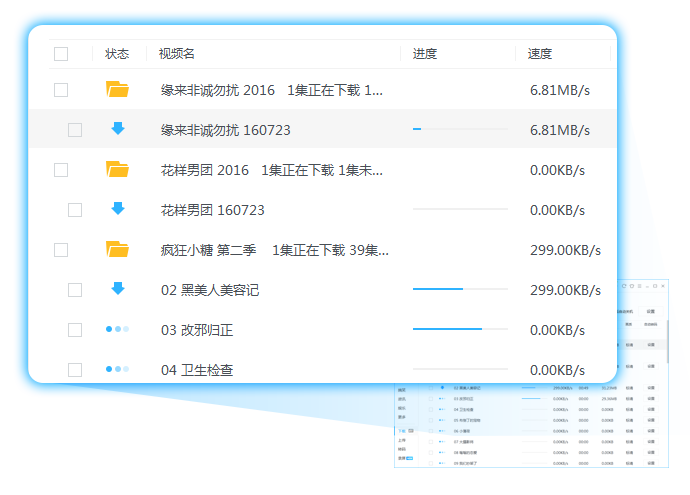Image resolution: width=690 pixels, height=495 pixels.
Task: Click the waiting dots icon for 03 改邪归正
Action: tap(117, 329)
